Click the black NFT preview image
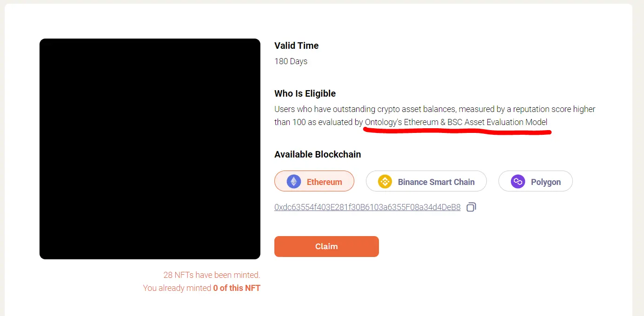 [150, 149]
